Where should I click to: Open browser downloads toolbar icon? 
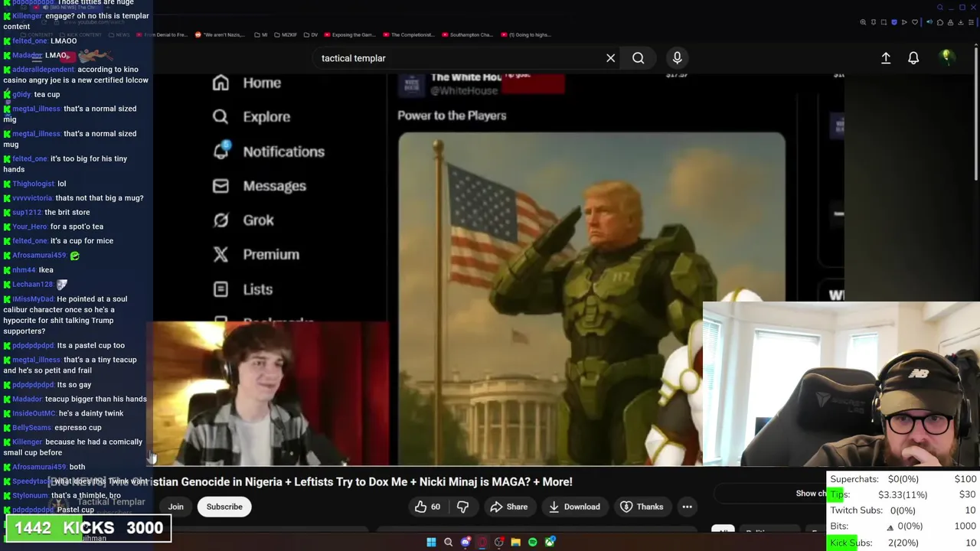coord(961,22)
